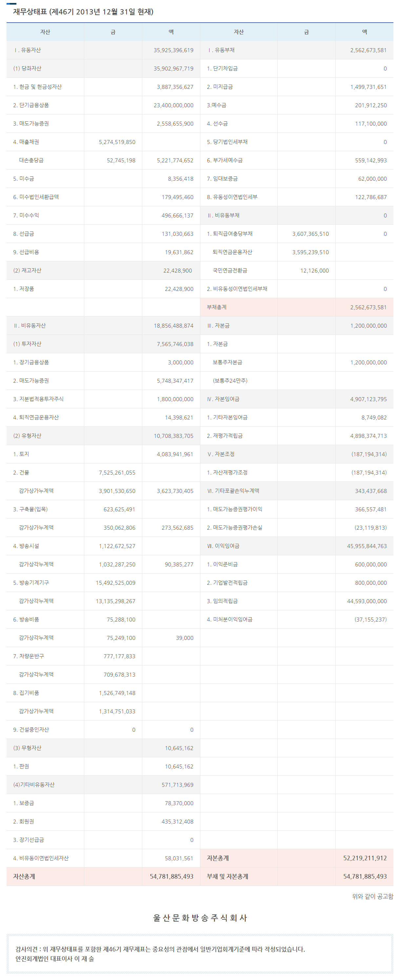The width and height of the screenshot is (400, 980).
Task: Select the 1. 토지 amount 4,083,941,961
Action: tap(175, 454)
